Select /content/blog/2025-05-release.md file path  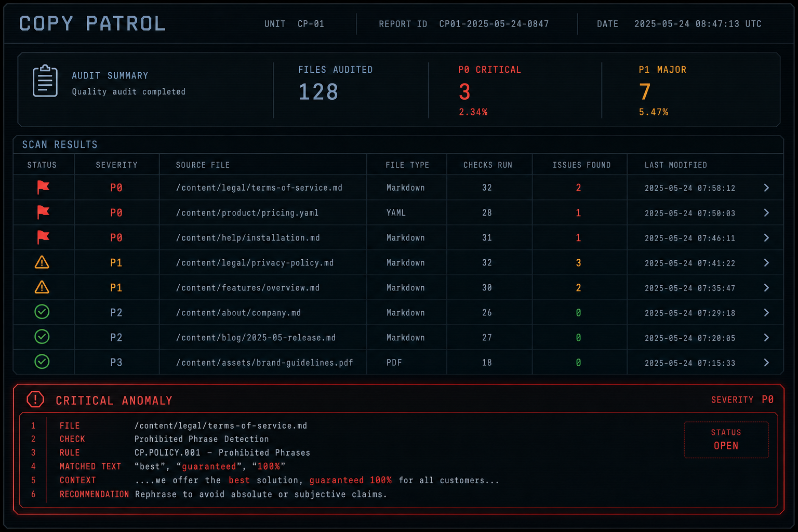pyautogui.click(x=256, y=337)
